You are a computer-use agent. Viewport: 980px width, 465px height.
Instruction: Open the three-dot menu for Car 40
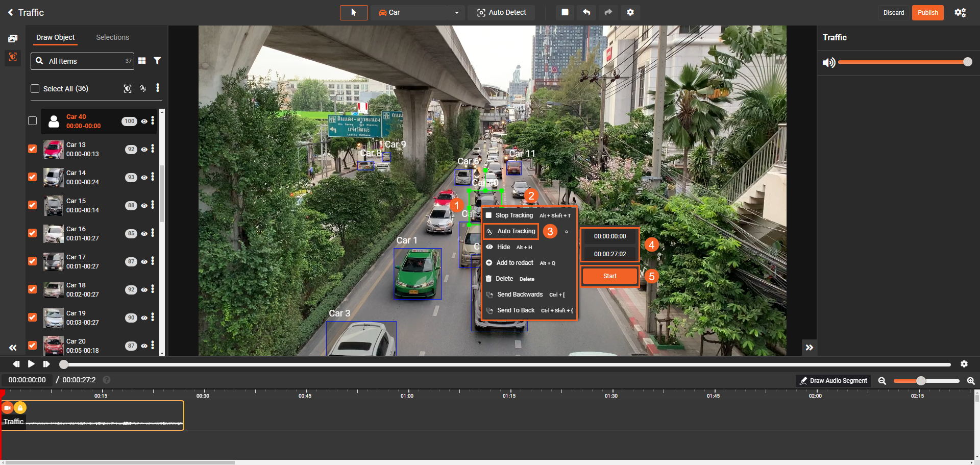tap(153, 120)
